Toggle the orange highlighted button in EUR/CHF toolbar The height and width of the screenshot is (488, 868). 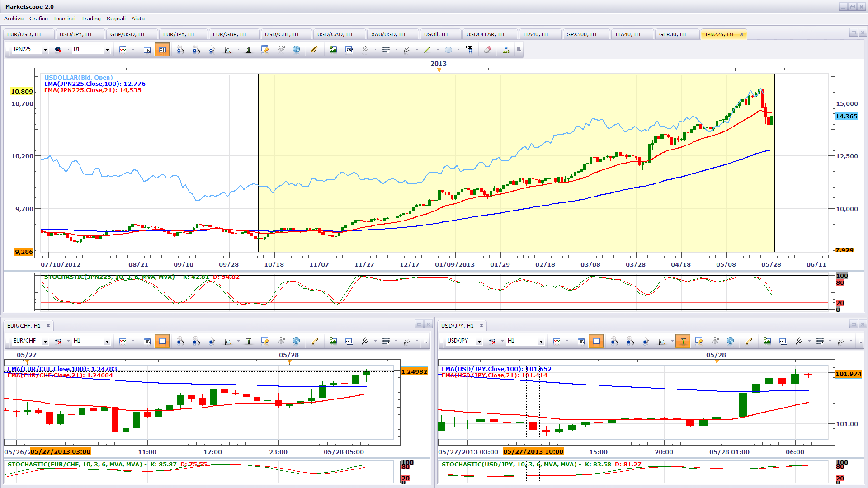pyautogui.click(x=162, y=341)
